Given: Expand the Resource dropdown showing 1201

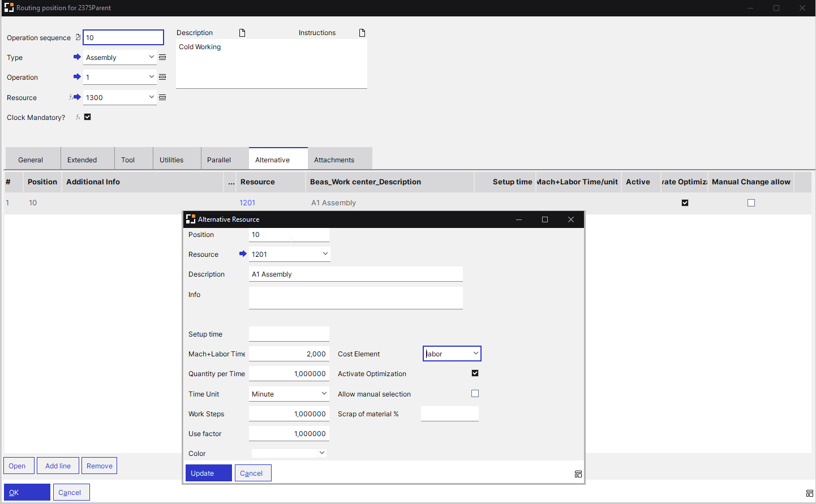Looking at the screenshot, I should pos(325,253).
